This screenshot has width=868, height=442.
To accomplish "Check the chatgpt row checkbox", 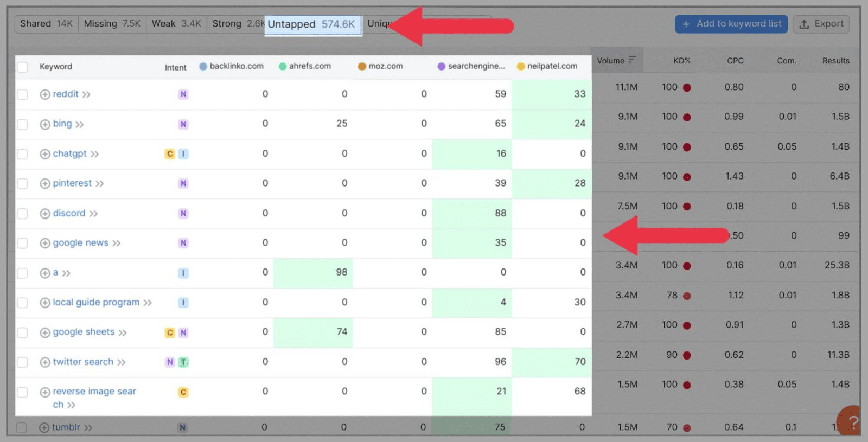I will coord(22,154).
